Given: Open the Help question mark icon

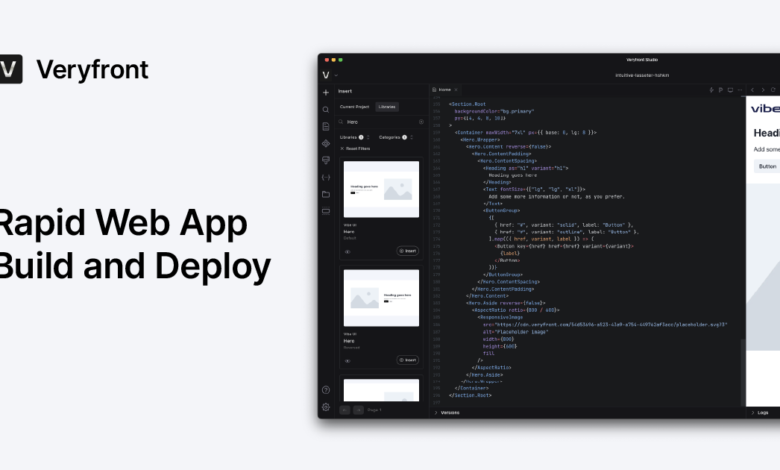Looking at the screenshot, I should 326,390.
